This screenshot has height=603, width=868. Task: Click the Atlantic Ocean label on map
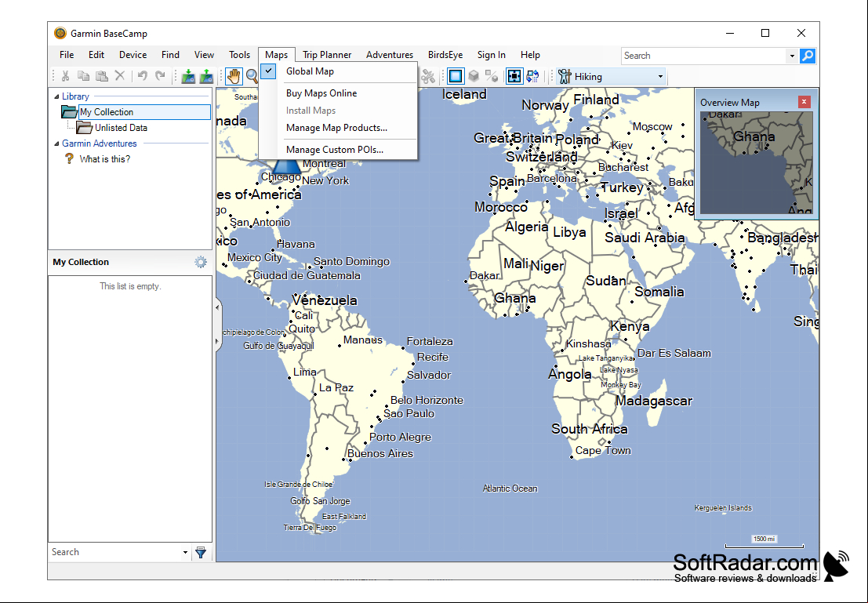pos(510,489)
